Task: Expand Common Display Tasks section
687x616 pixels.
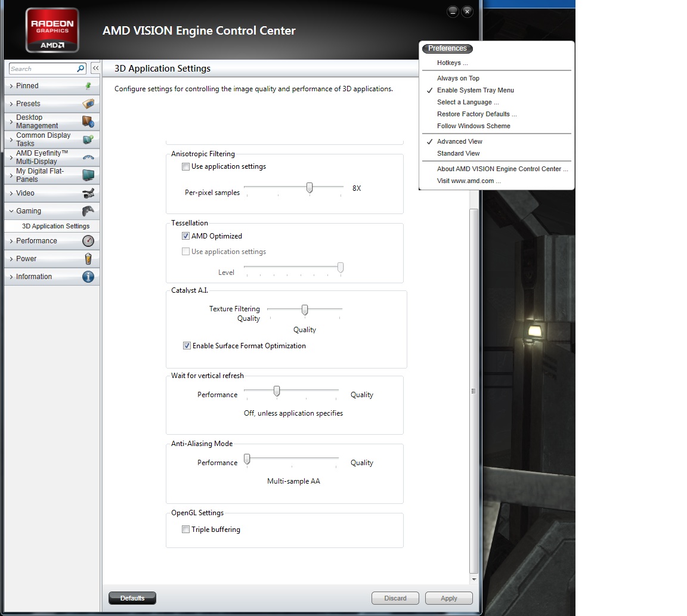Action: coord(11,140)
